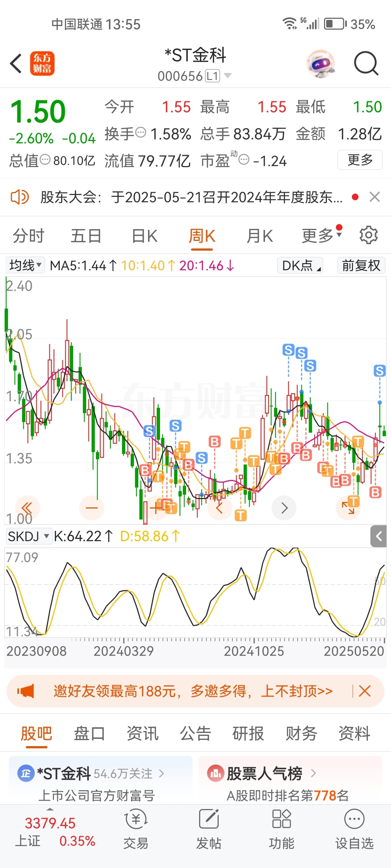391x868 pixels.
Task: Move chart cursor right arrow button
Action: click(284, 508)
